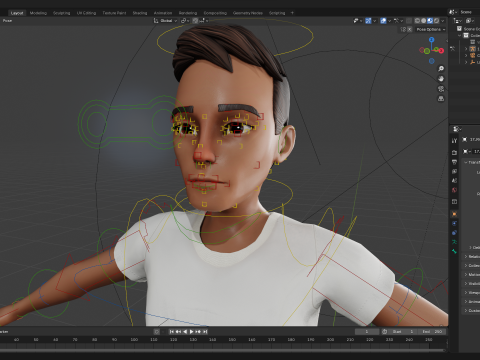Jump to the first frame in timeline

[171, 331]
